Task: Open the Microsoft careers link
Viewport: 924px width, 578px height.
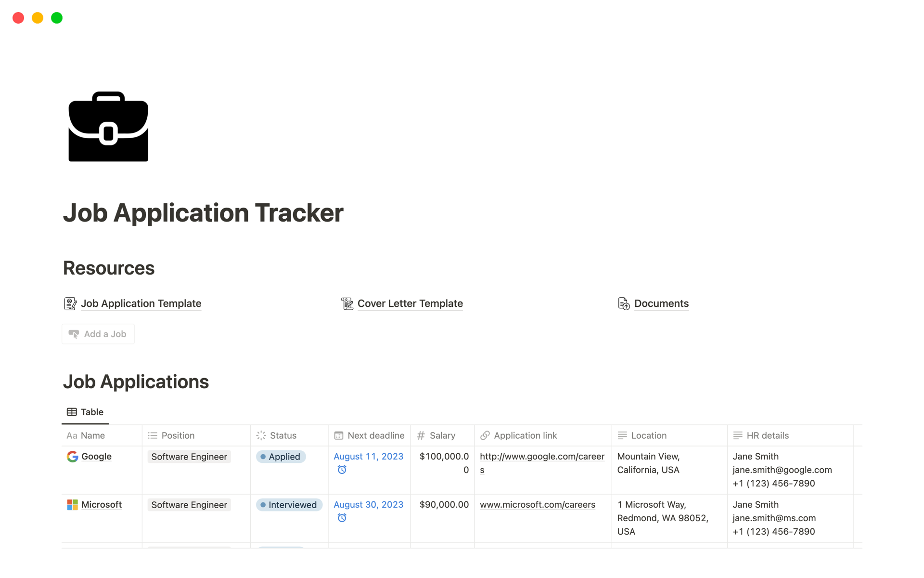Action: pos(537,505)
